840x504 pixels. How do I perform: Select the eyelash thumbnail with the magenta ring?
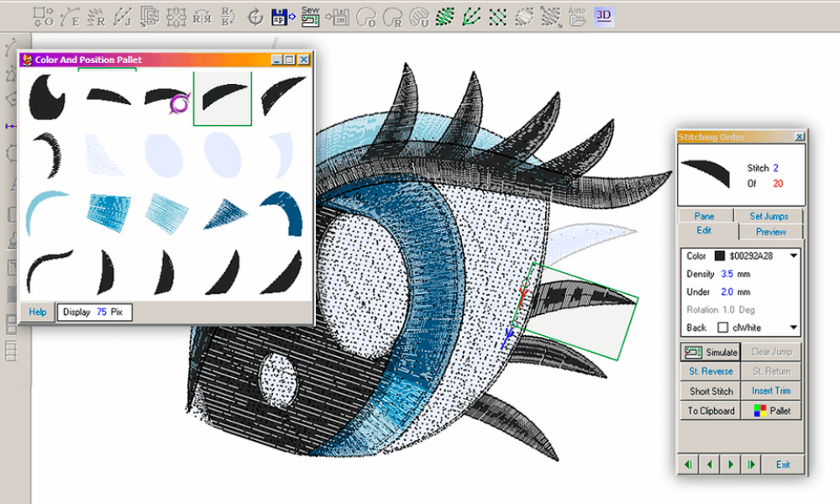167,99
